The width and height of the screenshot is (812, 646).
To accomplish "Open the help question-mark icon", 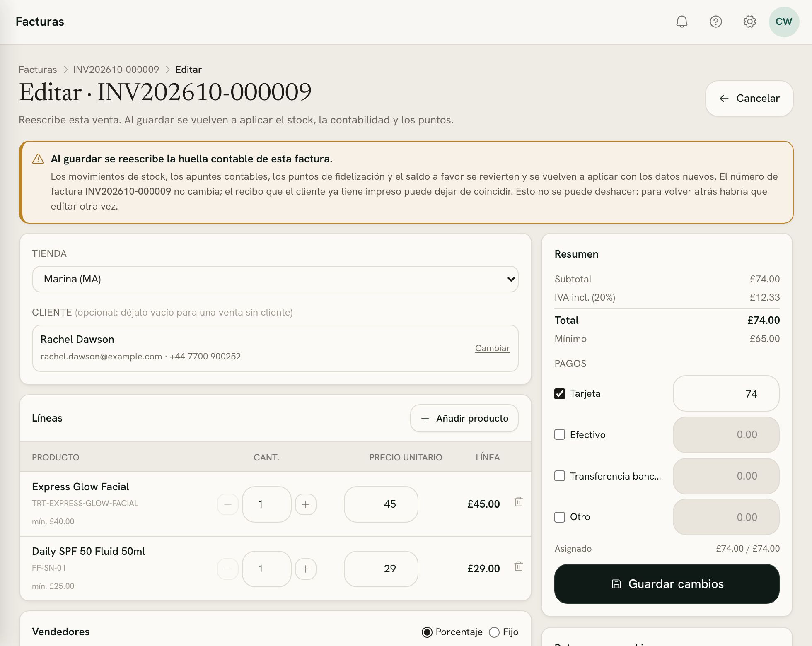I will tap(715, 22).
